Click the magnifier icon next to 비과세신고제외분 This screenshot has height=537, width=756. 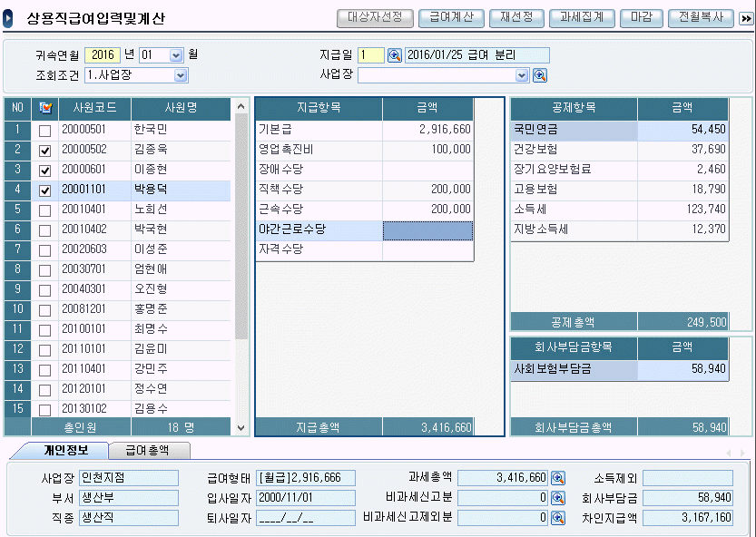click(558, 518)
